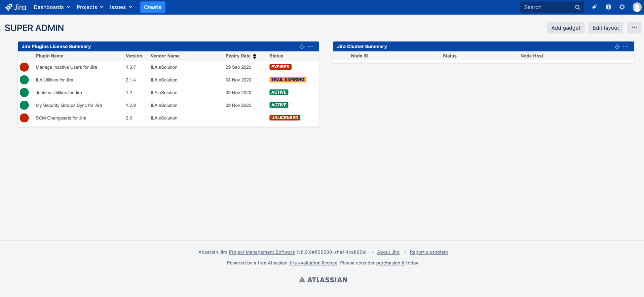The width and height of the screenshot is (644, 297).
Task: Click Edit layout button
Action: tap(606, 28)
